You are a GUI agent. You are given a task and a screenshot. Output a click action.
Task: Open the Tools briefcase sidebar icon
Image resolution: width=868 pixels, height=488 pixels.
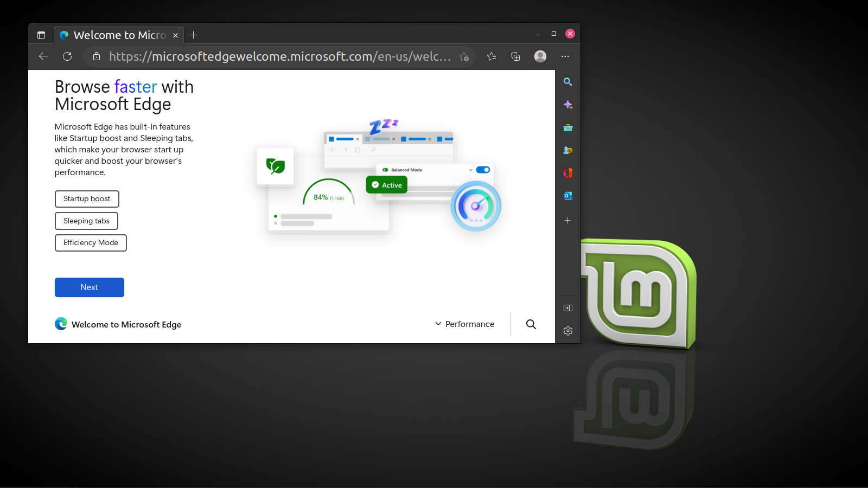(568, 128)
